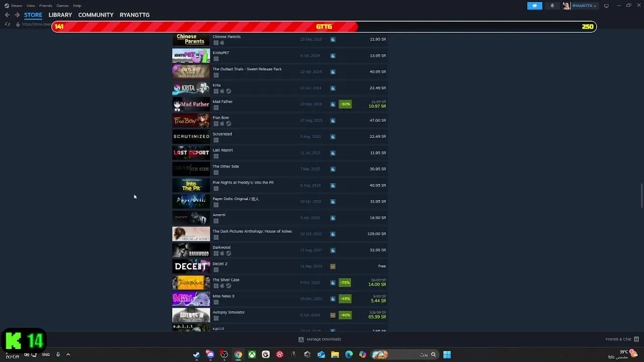Click the review icon in the Mad Father row
The height and width of the screenshot is (362, 644).
[x=333, y=104]
